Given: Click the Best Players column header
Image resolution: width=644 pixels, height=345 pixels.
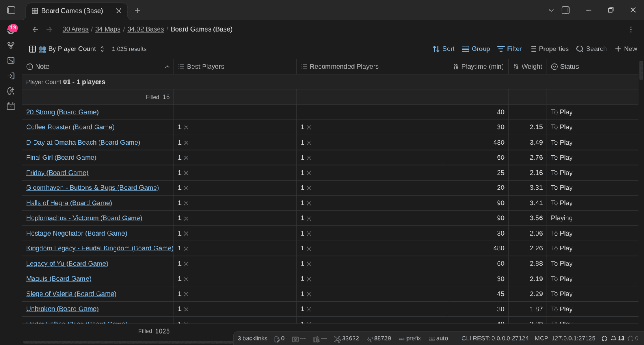Looking at the screenshot, I should tap(235, 67).
